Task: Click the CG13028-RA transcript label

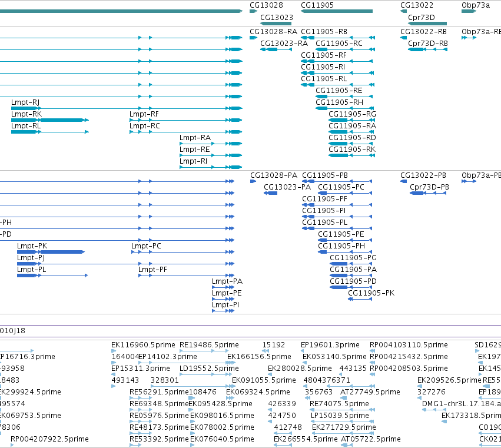Action: pyautogui.click(x=274, y=32)
